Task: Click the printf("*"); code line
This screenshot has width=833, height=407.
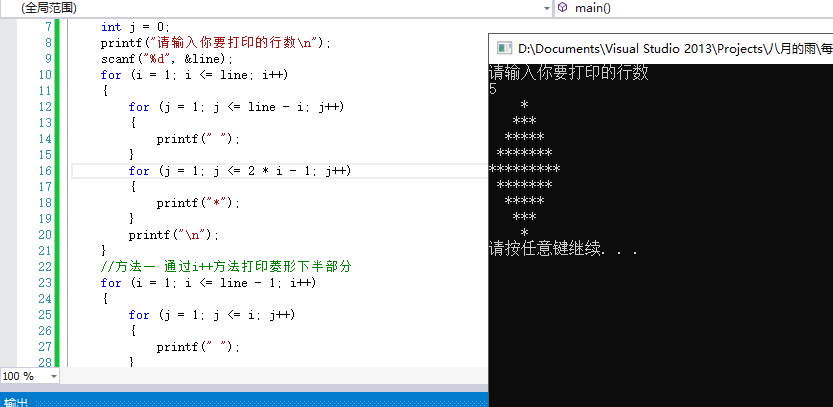Action: 198,203
